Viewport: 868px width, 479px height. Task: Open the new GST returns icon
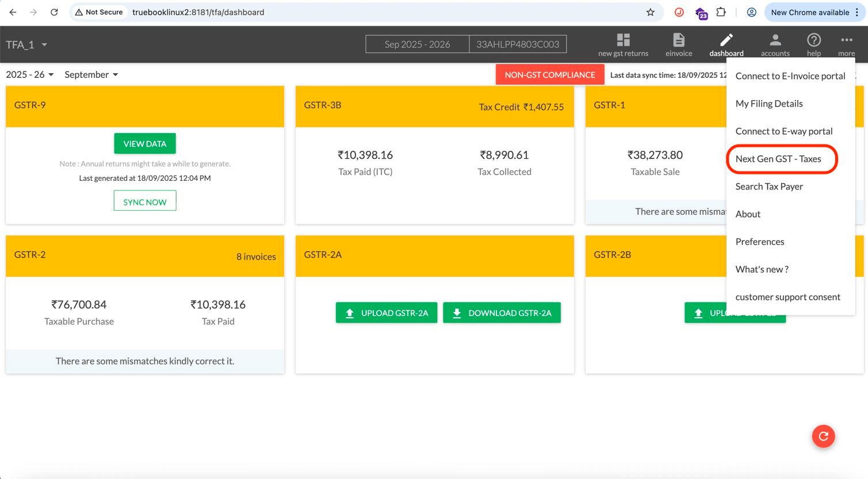point(623,40)
